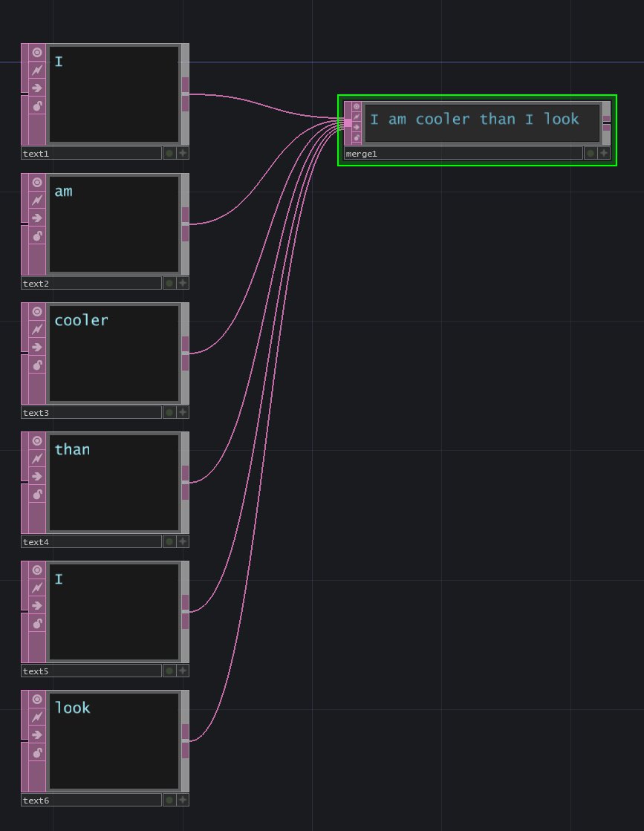Click the text3 name field

click(91, 412)
